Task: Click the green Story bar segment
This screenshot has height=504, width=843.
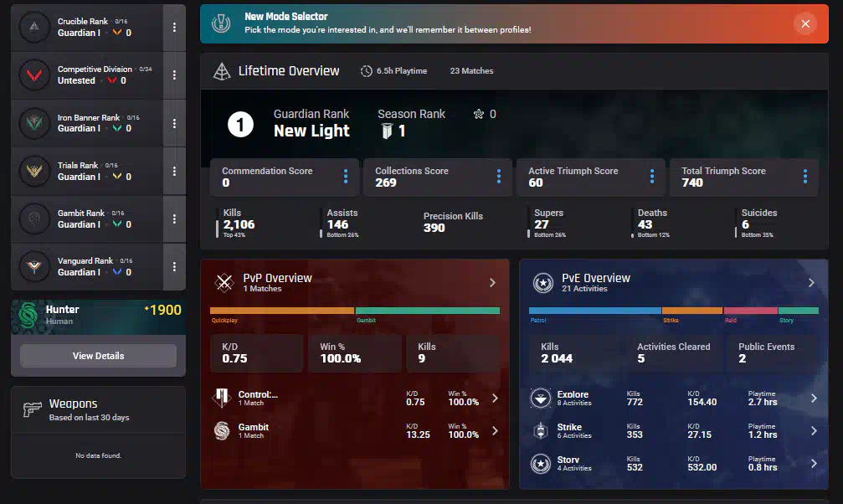Action: point(799,311)
